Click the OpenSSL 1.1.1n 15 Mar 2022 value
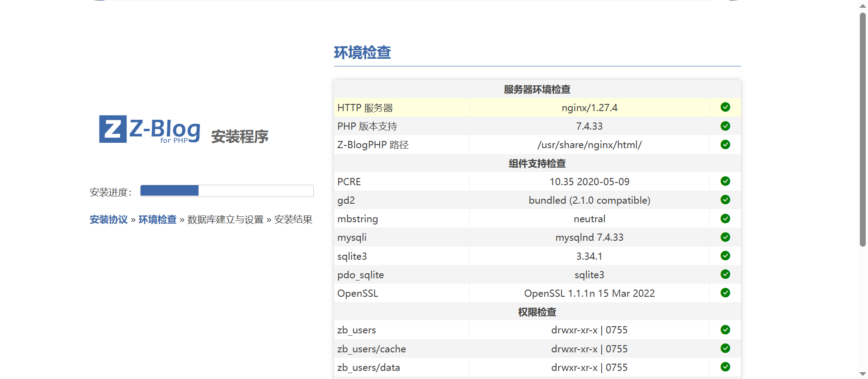The width and height of the screenshot is (868, 379). [590, 293]
